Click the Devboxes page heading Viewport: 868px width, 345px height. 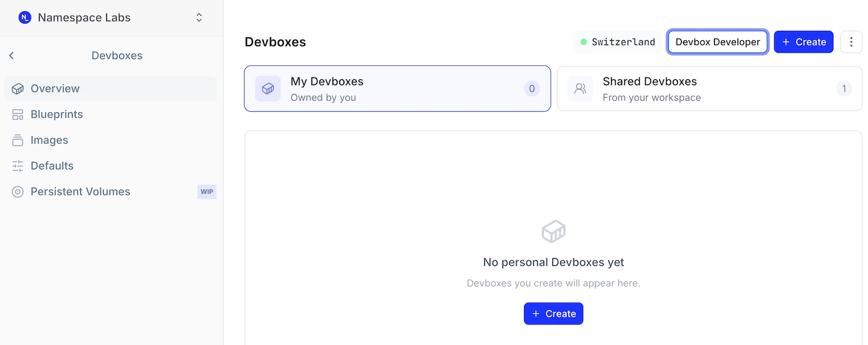276,42
